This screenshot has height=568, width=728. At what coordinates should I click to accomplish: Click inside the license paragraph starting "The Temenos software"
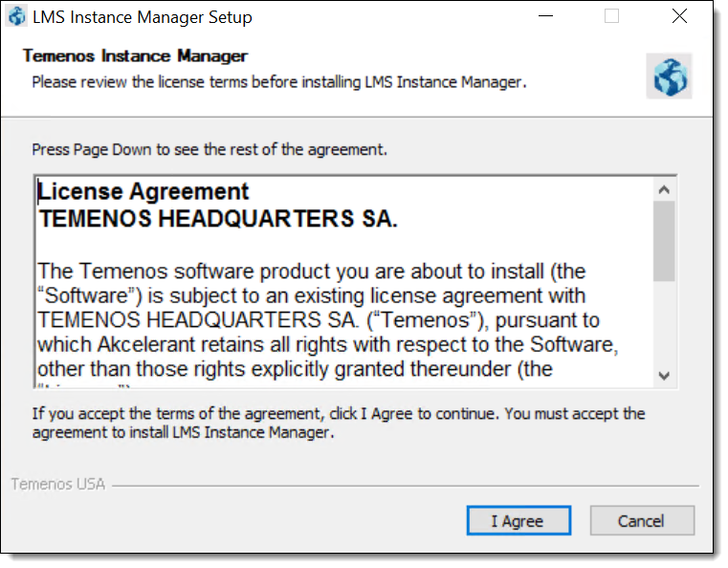point(327,320)
